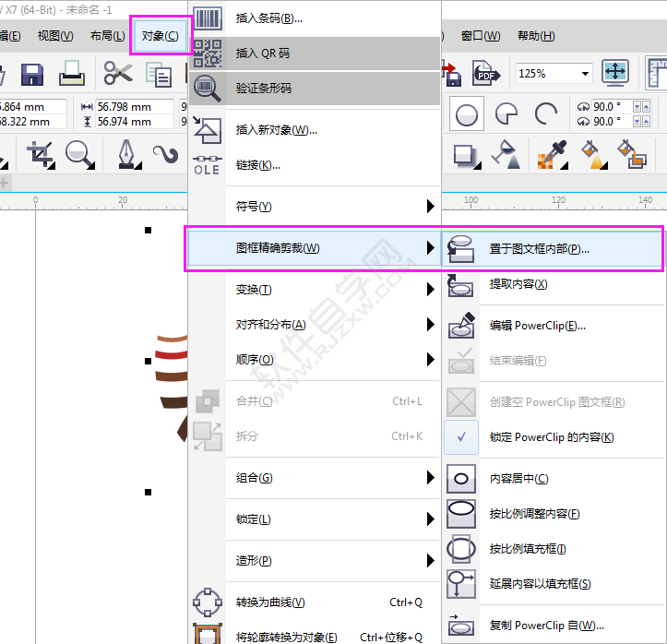The width and height of the screenshot is (667, 644).
Task: Click the Cut scissors icon
Action: coord(118,73)
